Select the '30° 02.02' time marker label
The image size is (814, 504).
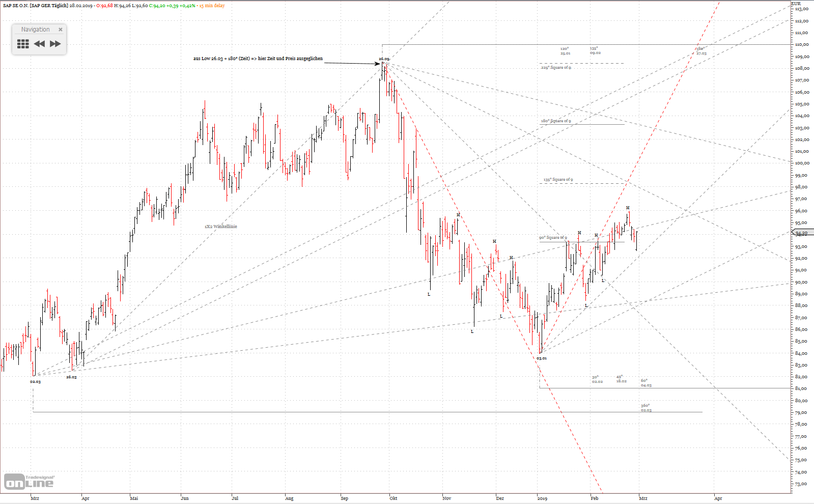(x=597, y=379)
